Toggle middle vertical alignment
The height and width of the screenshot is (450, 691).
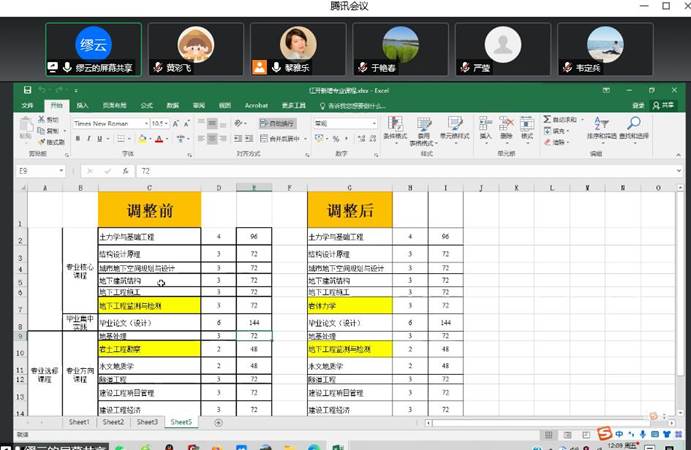212,123
